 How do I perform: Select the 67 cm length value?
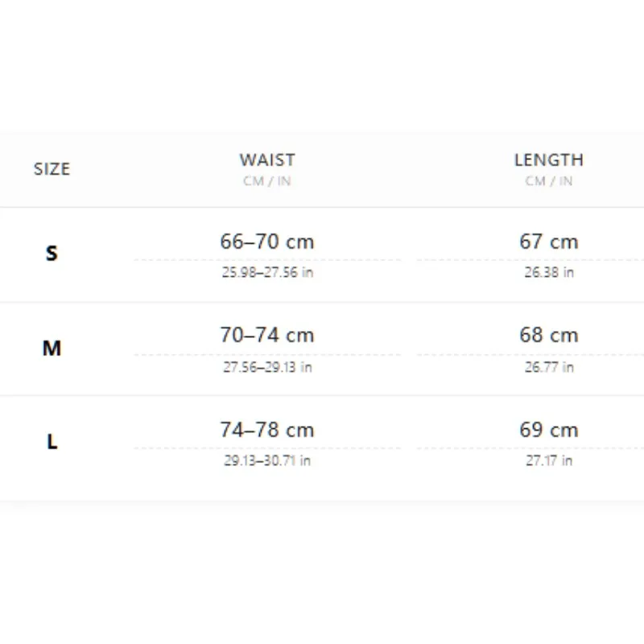pyautogui.click(x=549, y=242)
